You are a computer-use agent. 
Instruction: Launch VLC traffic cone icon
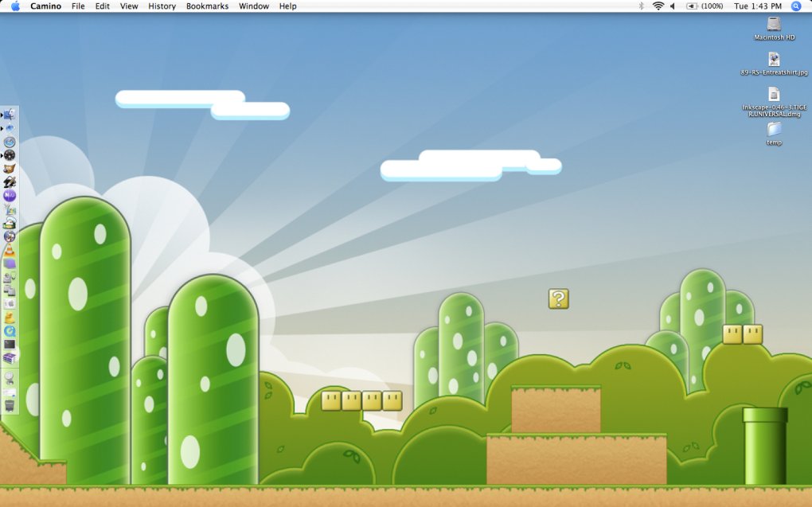tap(10, 250)
